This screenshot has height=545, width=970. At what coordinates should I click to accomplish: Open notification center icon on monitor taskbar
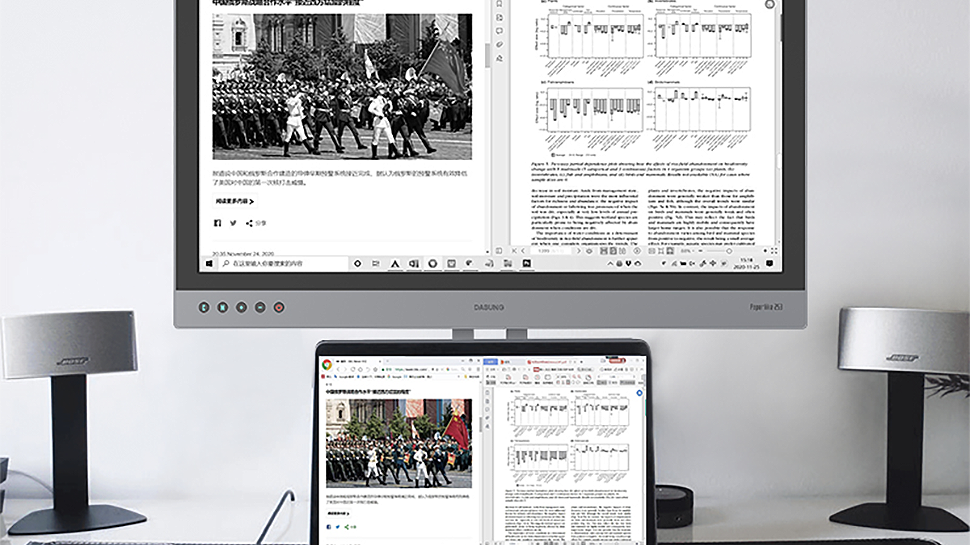pos(770,264)
